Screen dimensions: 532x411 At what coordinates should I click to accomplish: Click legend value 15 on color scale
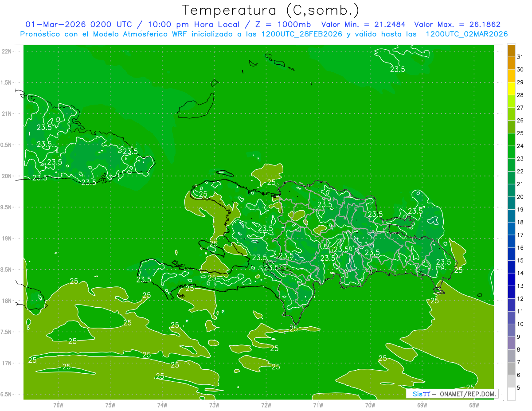[x=520, y=260]
